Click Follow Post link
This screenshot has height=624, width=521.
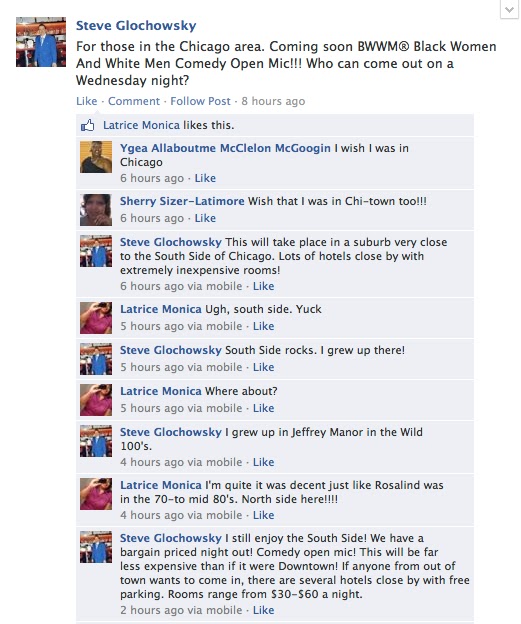click(x=200, y=101)
